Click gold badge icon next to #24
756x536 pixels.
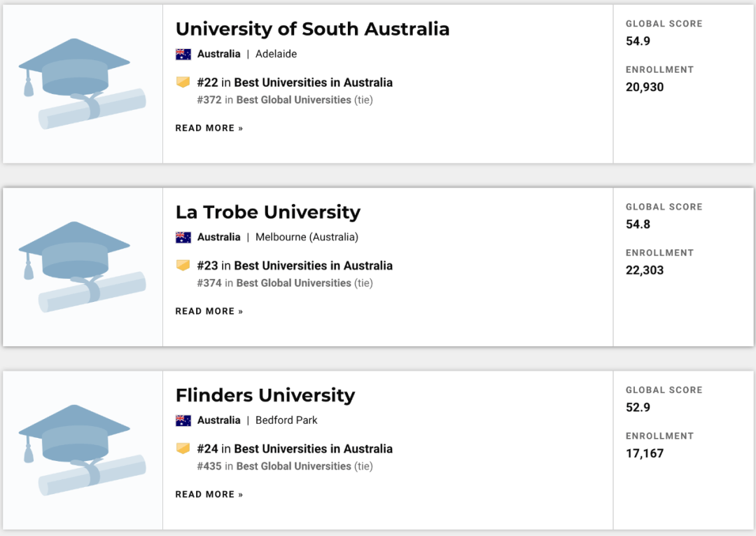click(x=183, y=448)
